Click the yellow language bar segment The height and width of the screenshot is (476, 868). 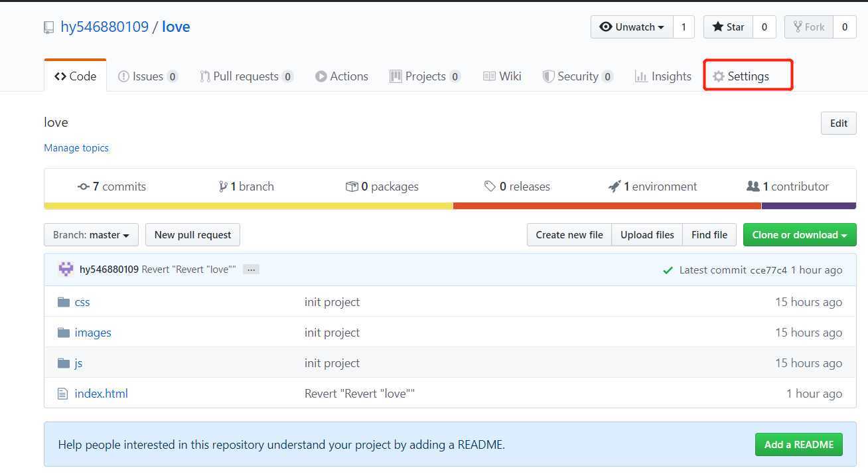[x=248, y=206]
